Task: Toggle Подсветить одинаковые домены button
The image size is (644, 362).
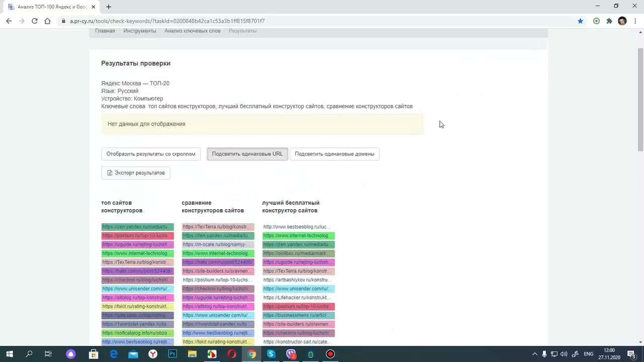Action: [x=335, y=154]
